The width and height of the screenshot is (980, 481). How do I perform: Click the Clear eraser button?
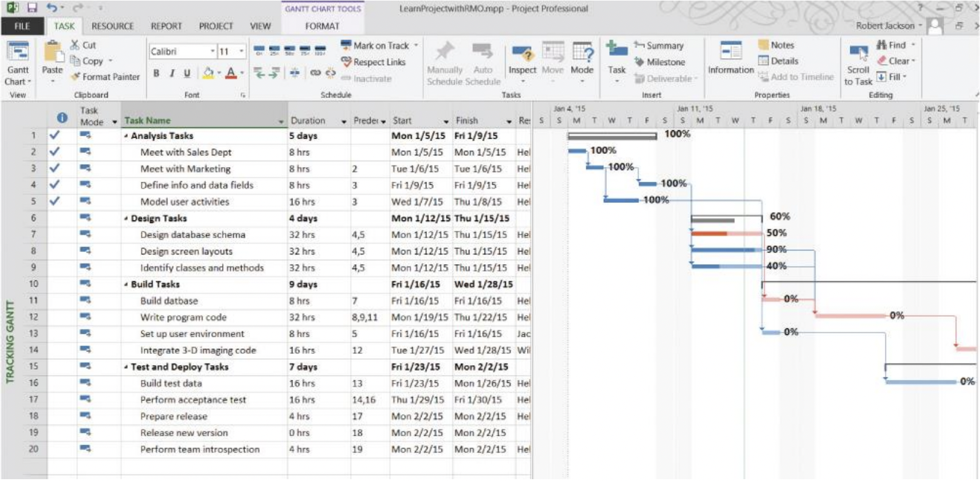tap(896, 61)
